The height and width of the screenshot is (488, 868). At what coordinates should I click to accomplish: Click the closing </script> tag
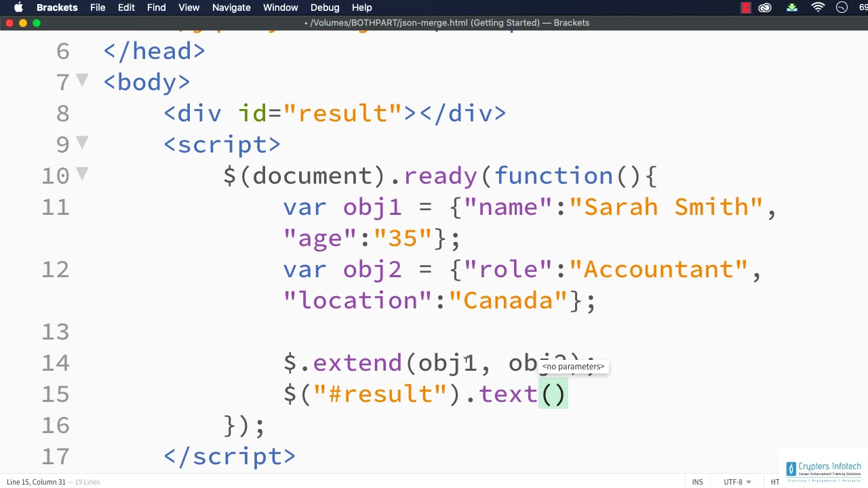click(x=229, y=456)
